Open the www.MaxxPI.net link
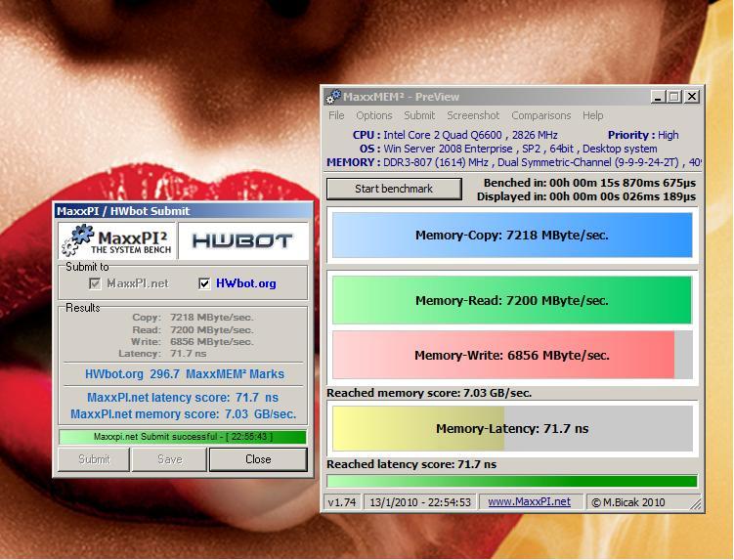This screenshot has width=734, height=560. [529, 502]
